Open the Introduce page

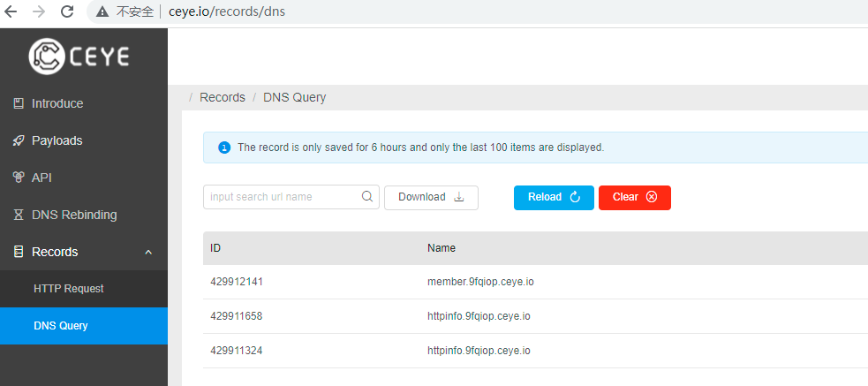57,103
